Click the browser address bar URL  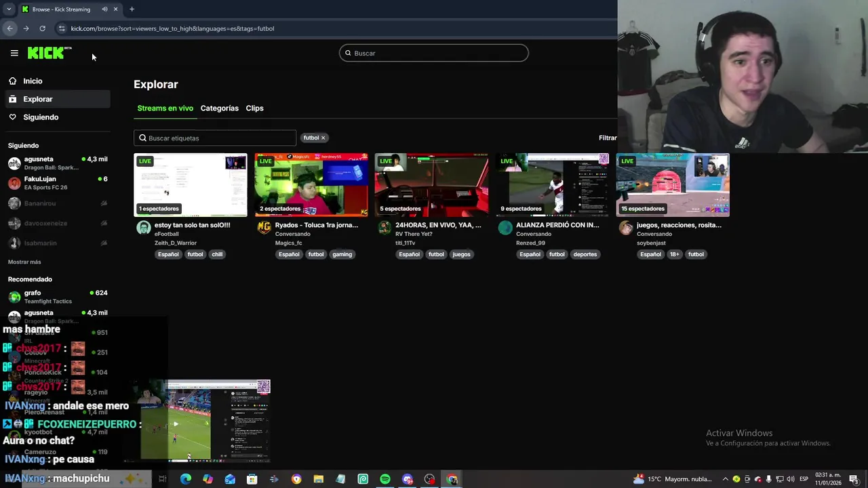(x=172, y=28)
